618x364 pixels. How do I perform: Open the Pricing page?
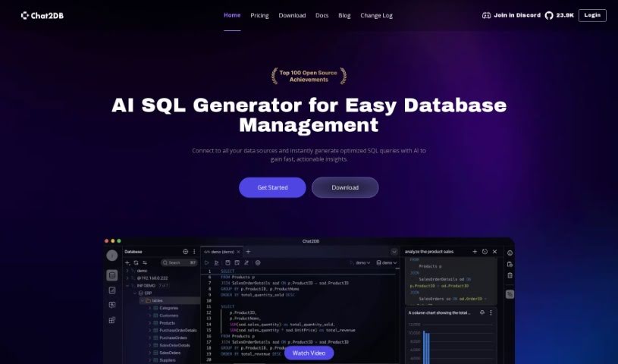pyautogui.click(x=259, y=15)
